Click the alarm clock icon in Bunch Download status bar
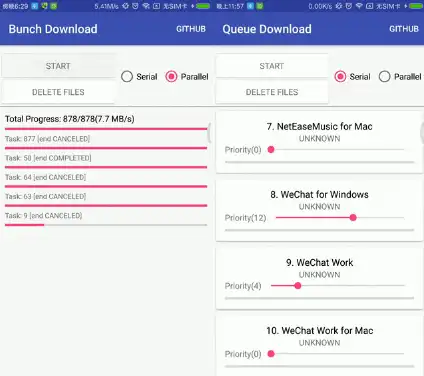The width and height of the screenshot is (424, 376). click(x=135, y=6)
